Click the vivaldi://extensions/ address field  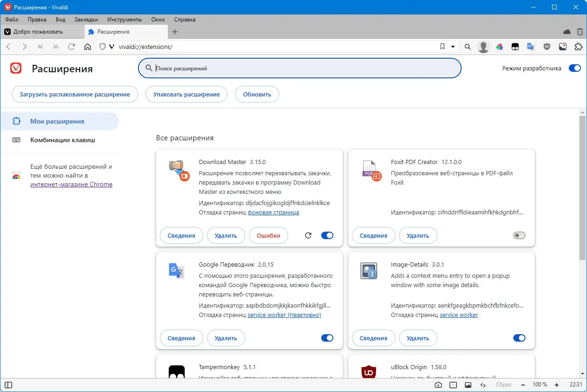tap(275, 47)
